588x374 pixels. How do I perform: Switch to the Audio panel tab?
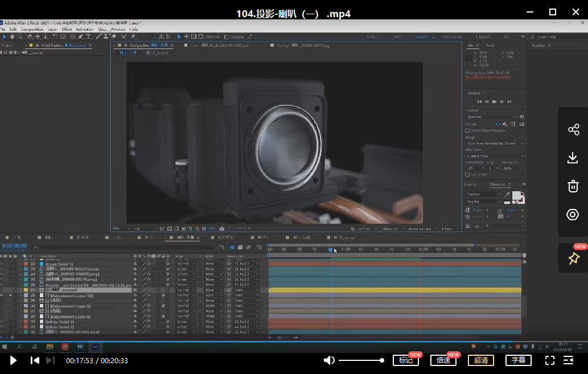(491, 46)
